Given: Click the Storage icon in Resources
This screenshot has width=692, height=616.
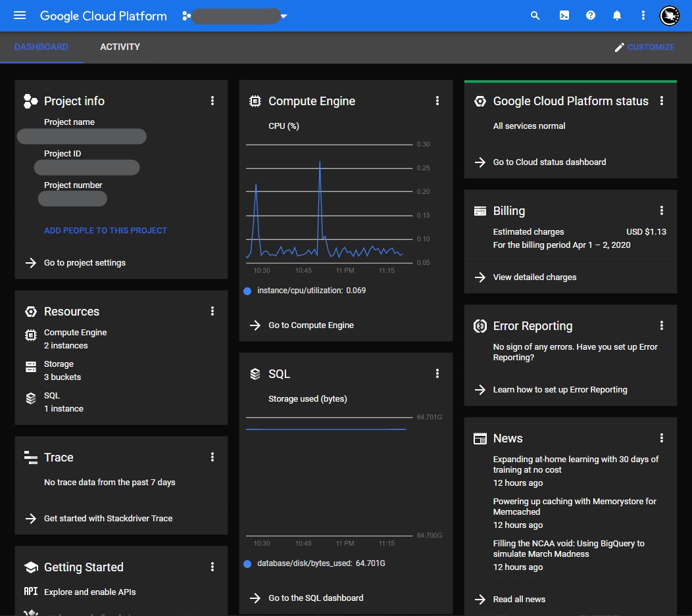Looking at the screenshot, I should click(30, 367).
